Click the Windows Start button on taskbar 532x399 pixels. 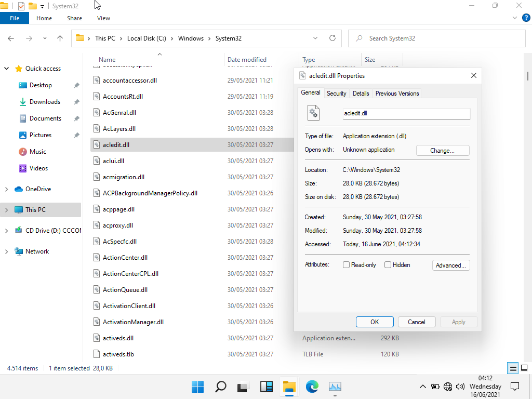point(197,387)
